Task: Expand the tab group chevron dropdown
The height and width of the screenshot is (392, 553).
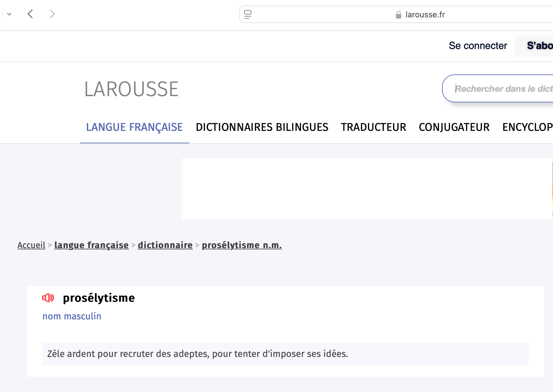Action: point(9,14)
